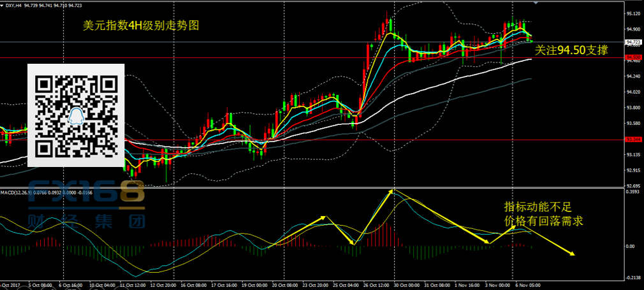Click the downward yellow arrow head at far right

[x=573, y=254]
